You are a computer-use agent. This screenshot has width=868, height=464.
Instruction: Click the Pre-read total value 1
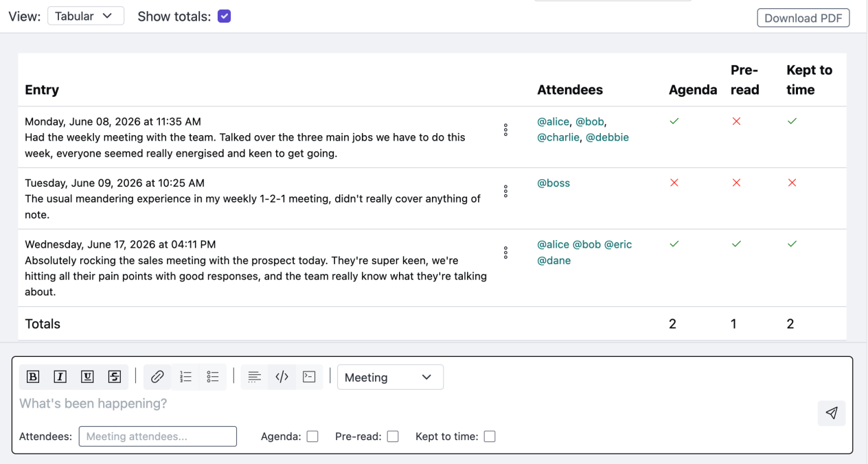point(734,324)
